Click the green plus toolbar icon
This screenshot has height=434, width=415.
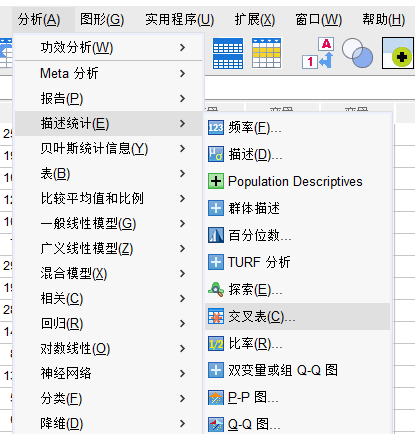tap(398, 53)
